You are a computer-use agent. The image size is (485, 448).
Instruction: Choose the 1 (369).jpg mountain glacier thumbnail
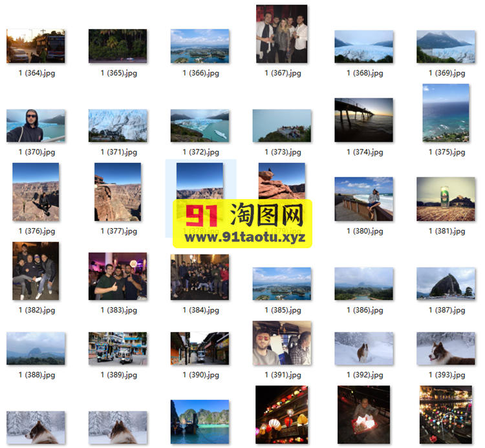pyautogui.click(x=446, y=47)
